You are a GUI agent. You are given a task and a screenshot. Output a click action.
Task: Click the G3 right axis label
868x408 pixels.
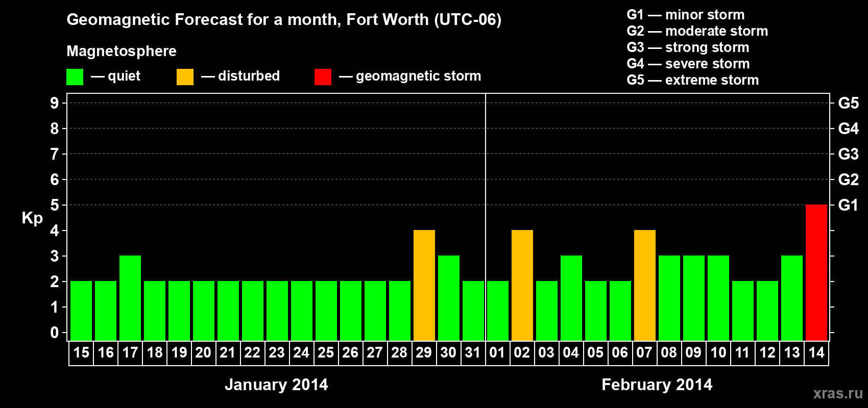[x=848, y=154]
